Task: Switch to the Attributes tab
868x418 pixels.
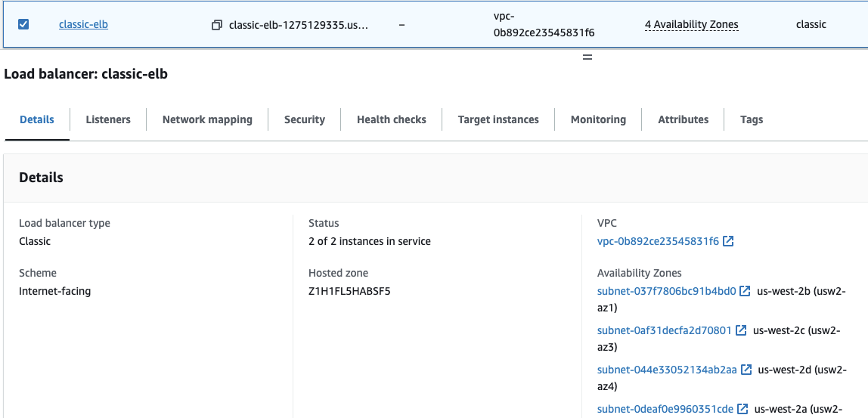Action: pyautogui.click(x=683, y=119)
